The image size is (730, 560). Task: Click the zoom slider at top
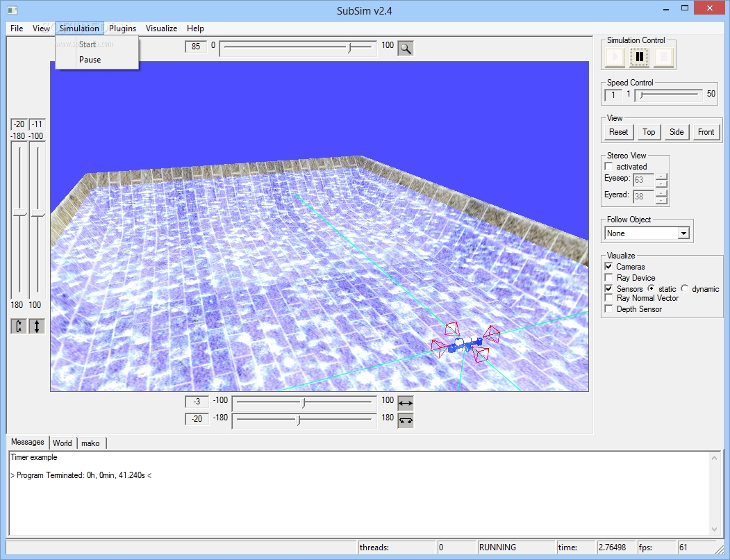coord(298,48)
